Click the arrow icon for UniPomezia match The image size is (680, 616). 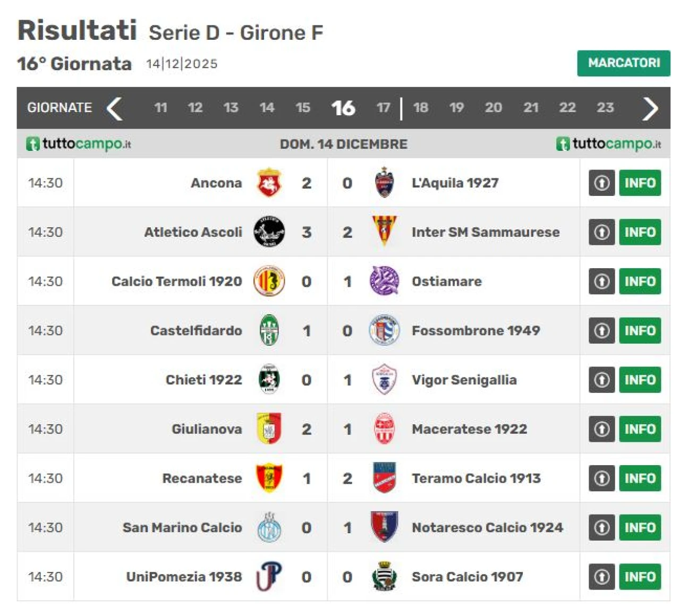point(601,577)
